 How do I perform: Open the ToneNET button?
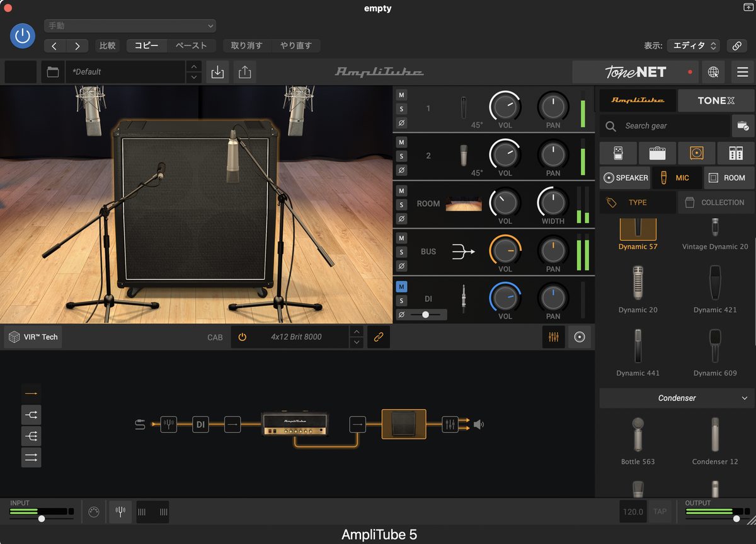635,72
